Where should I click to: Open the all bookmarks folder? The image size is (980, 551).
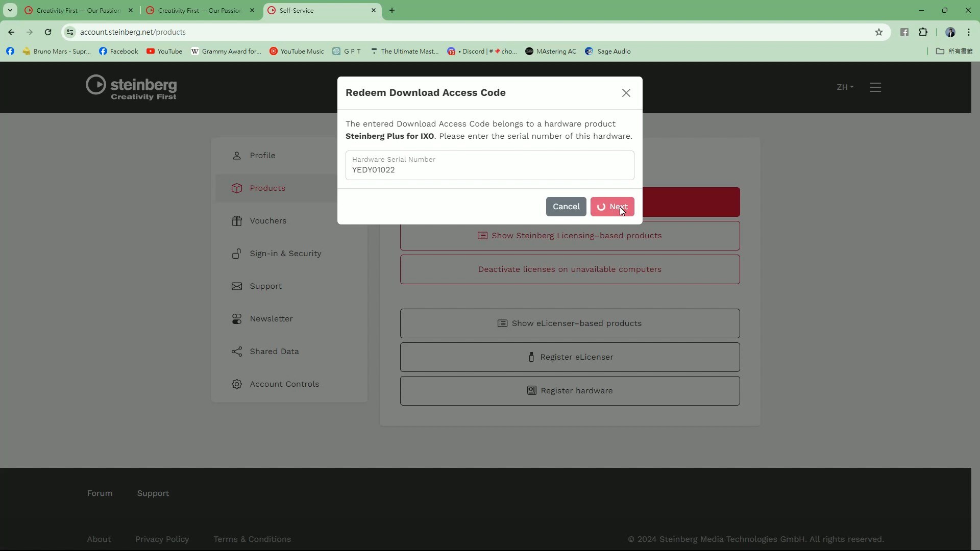[954, 52]
